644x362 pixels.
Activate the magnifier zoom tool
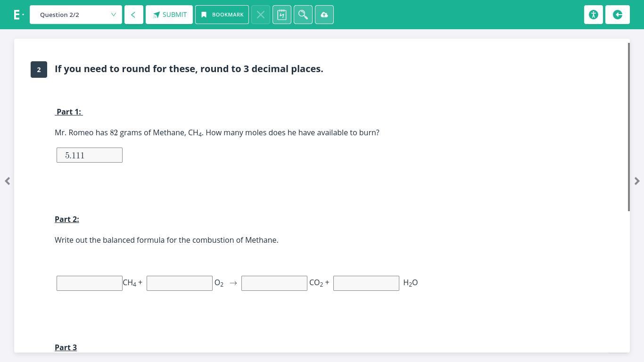303,15
